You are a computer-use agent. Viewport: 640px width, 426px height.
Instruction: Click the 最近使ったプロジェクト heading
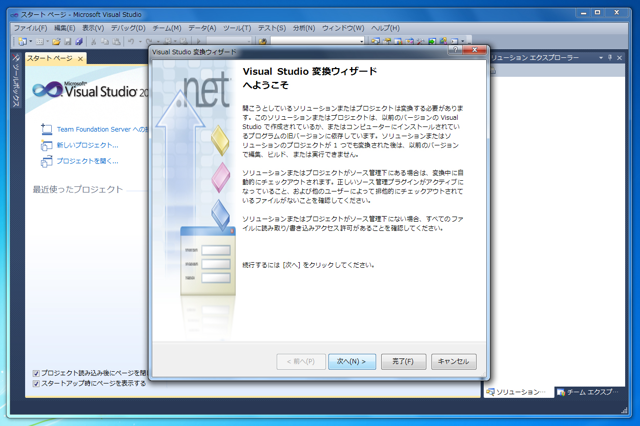point(78,189)
